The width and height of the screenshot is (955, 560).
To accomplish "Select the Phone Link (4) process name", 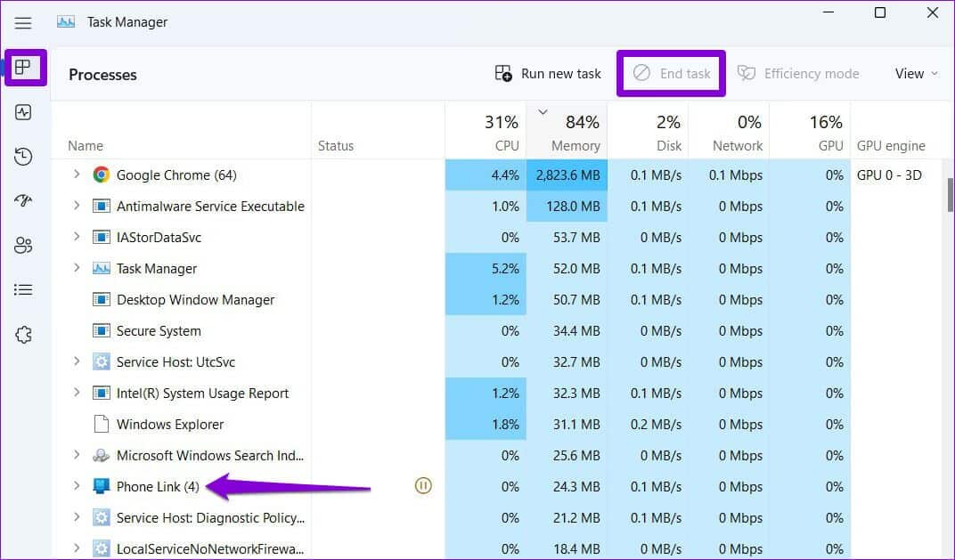I will pyautogui.click(x=158, y=487).
